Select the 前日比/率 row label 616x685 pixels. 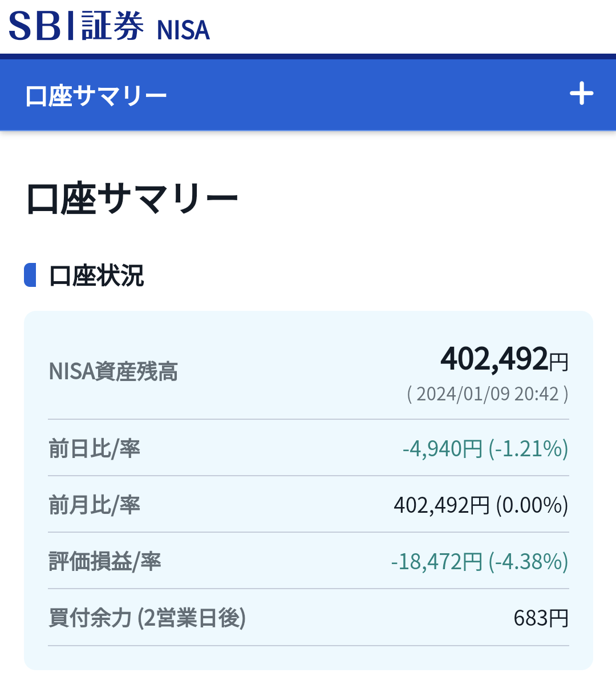coord(94,449)
